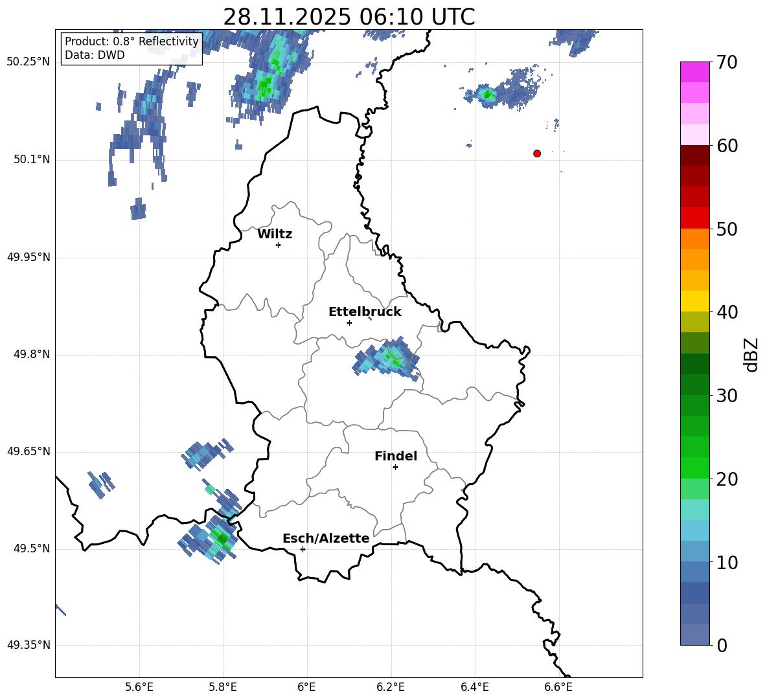
Task: Click the dBZ colorbar axis label
Action: 751,354
